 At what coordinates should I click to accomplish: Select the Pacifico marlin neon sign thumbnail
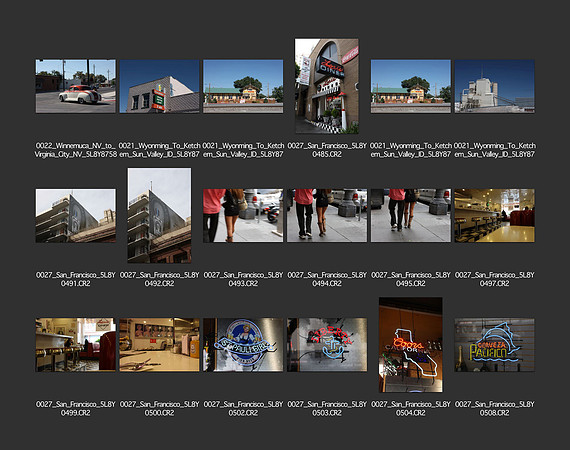pyautogui.click(x=494, y=345)
